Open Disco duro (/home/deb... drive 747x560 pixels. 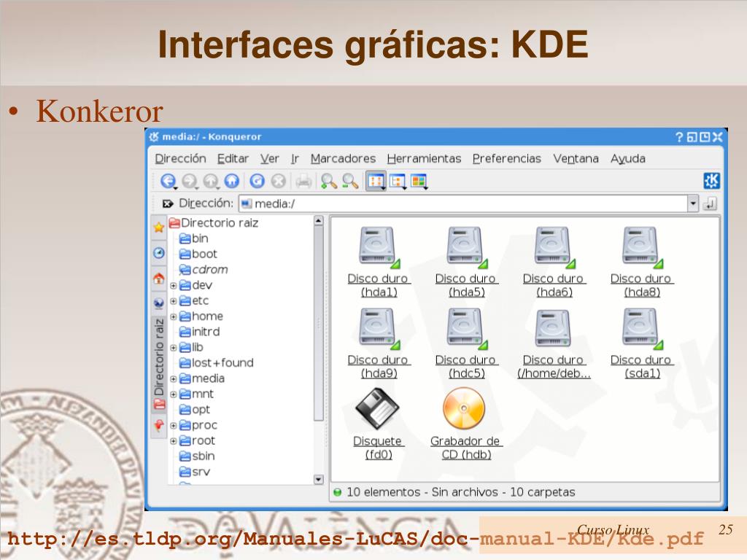(554, 343)
